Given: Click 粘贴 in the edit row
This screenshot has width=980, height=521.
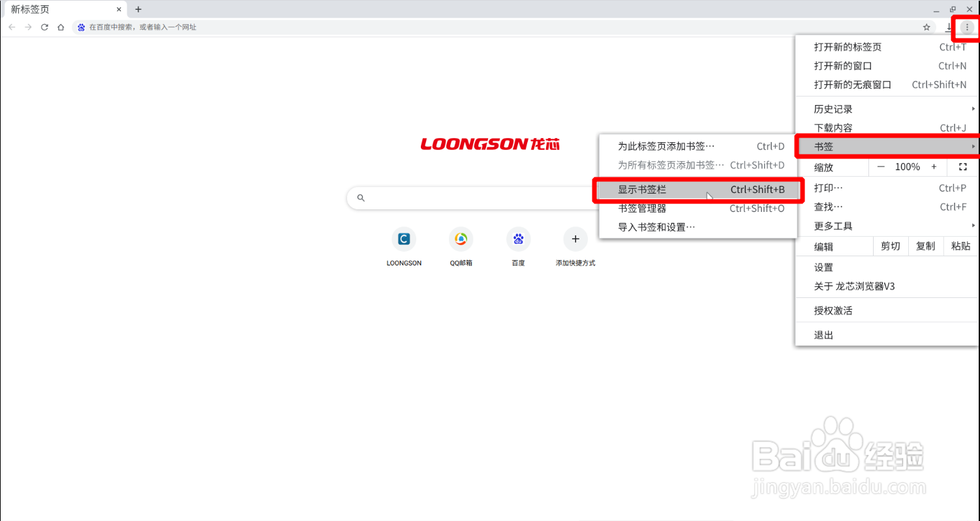Looking at the screenshot, I should [x=960, y=246].
